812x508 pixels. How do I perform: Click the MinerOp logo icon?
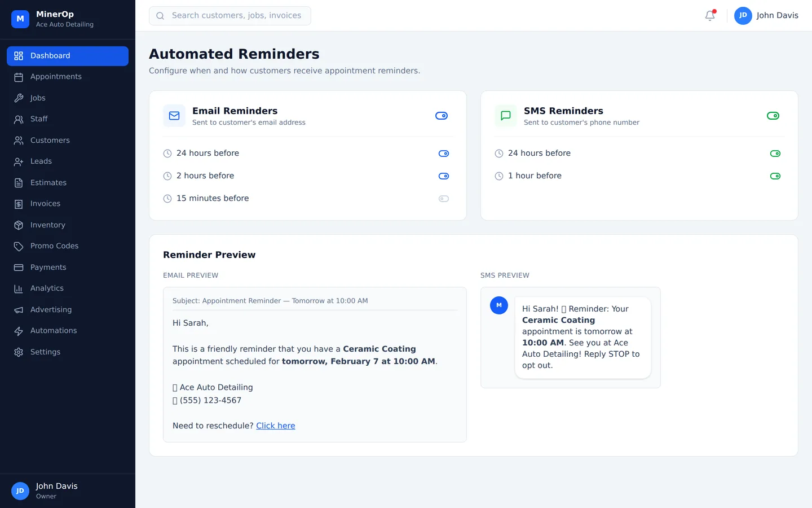[20, 19]
